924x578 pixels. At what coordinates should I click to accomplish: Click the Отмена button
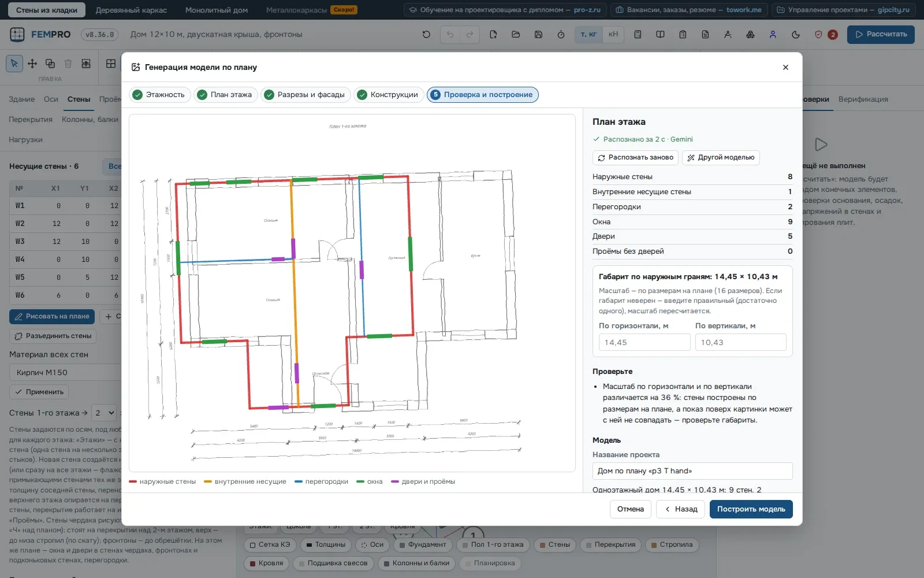630,509
